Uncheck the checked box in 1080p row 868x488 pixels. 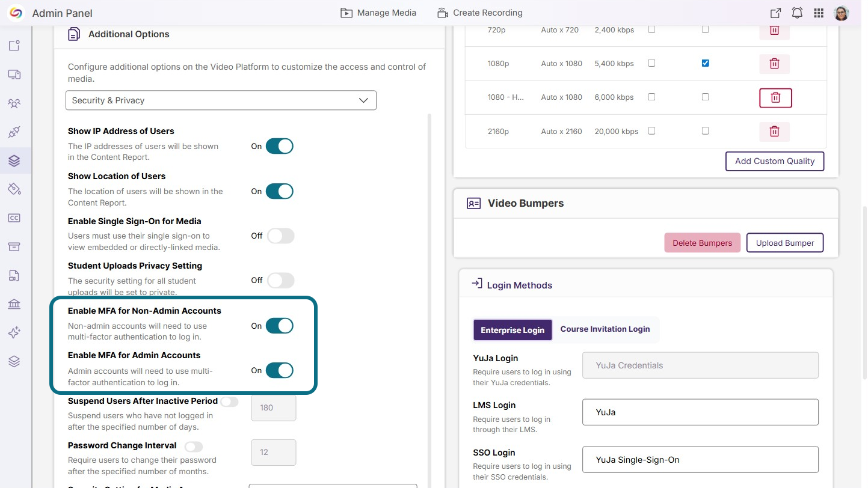click(x=706, y=63)
